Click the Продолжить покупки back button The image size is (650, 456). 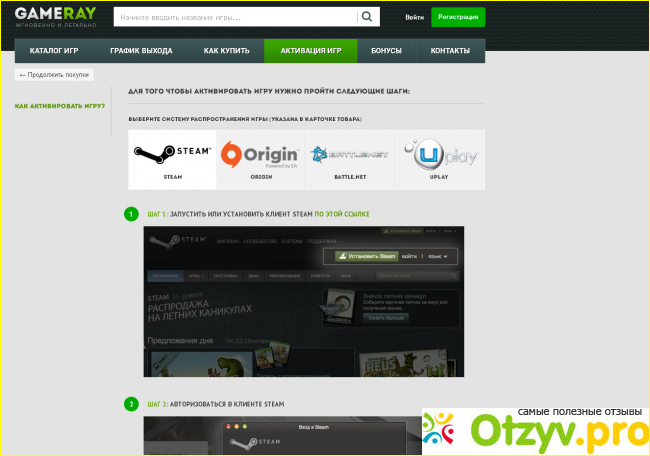tap(54, 75)
